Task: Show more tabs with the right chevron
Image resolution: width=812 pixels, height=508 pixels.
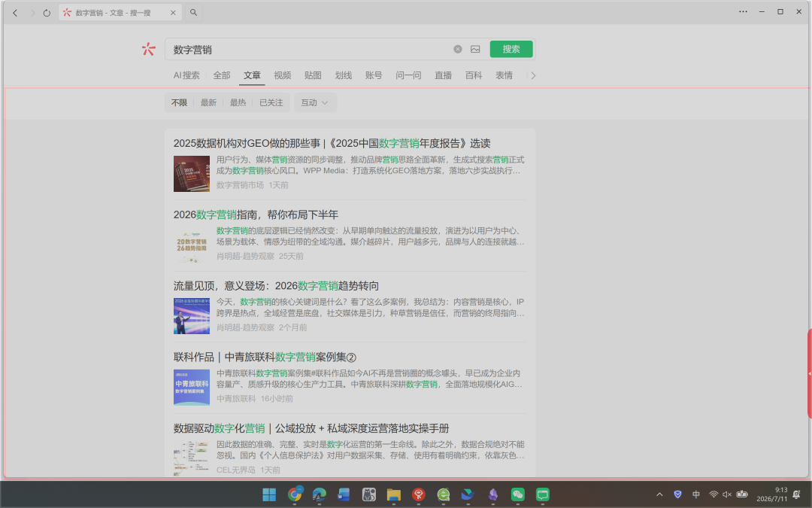Action: coord(533,76)
